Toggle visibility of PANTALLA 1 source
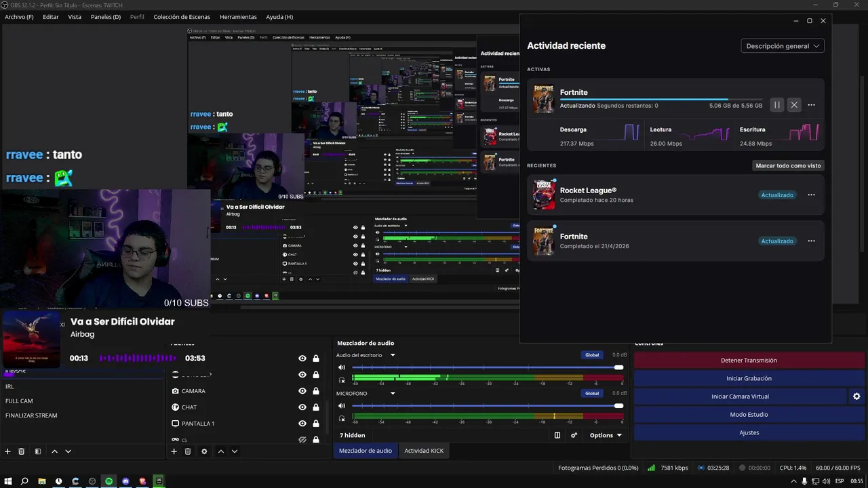This screenshot has width=868, height=488. click(x=302, y=424)
